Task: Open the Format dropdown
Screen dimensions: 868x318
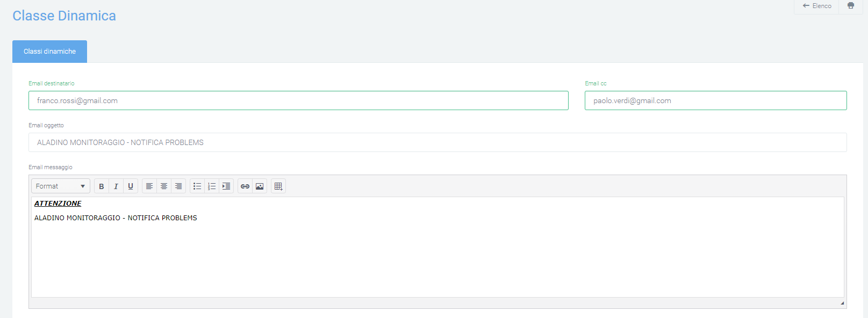Action: tap(61, 186)
